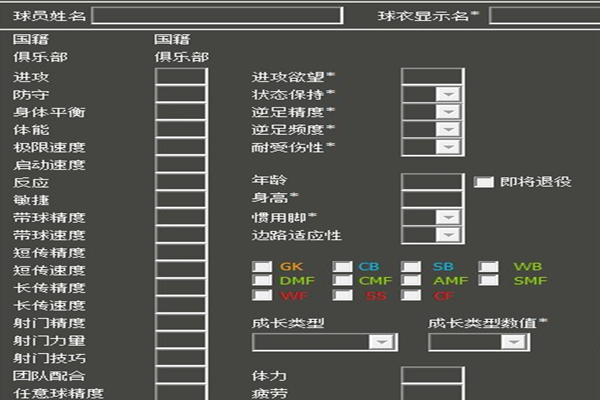
Task: Open the 成长类型数值 dropdown
Action: (x=514, y=342)
